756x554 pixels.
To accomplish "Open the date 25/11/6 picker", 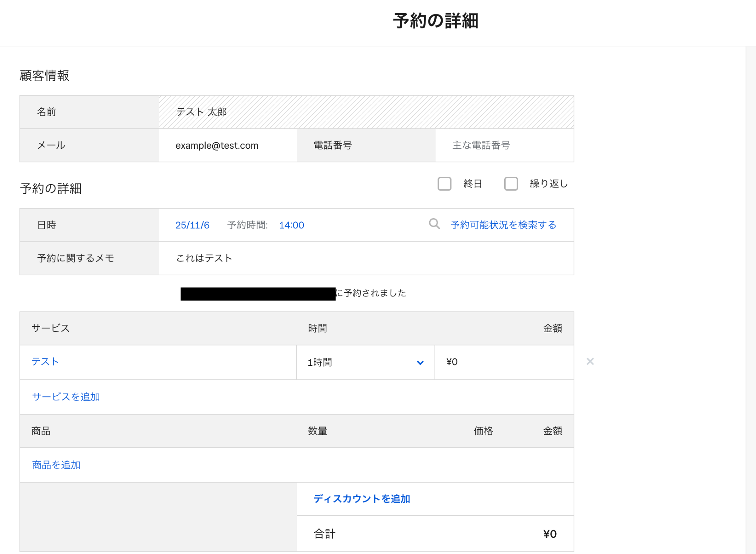I will click(x=192, y=225).
